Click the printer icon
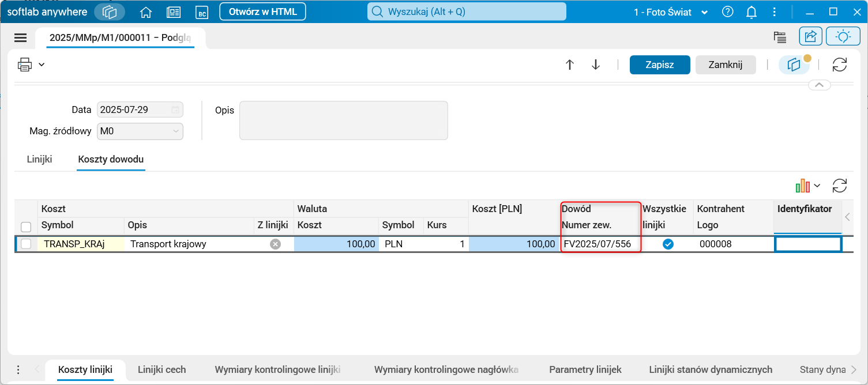 [25, 65]
